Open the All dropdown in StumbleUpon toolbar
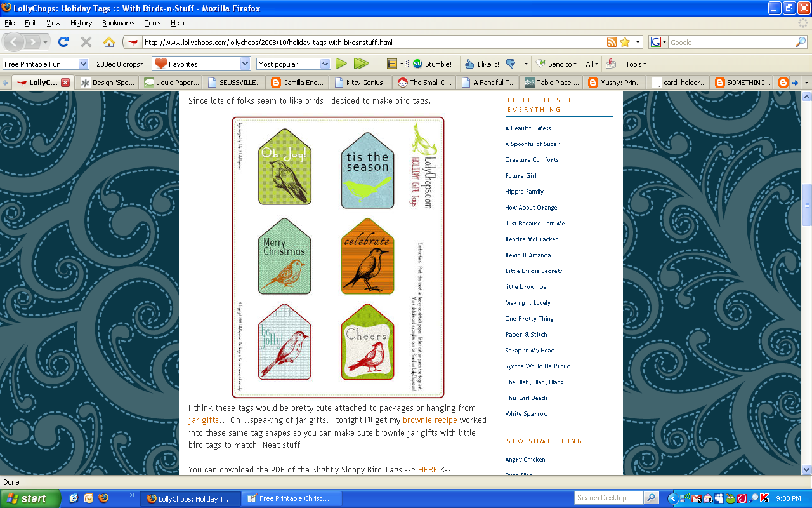 tap(592, 63)
